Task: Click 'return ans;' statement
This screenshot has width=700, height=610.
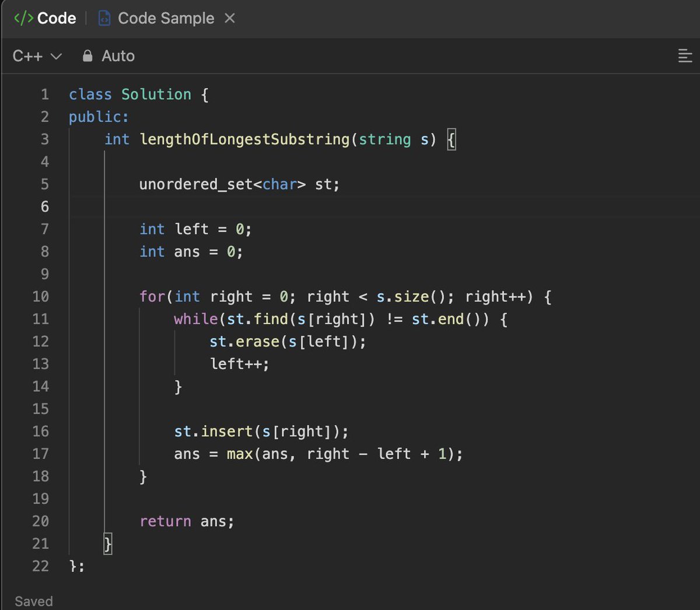Action: 187,521
